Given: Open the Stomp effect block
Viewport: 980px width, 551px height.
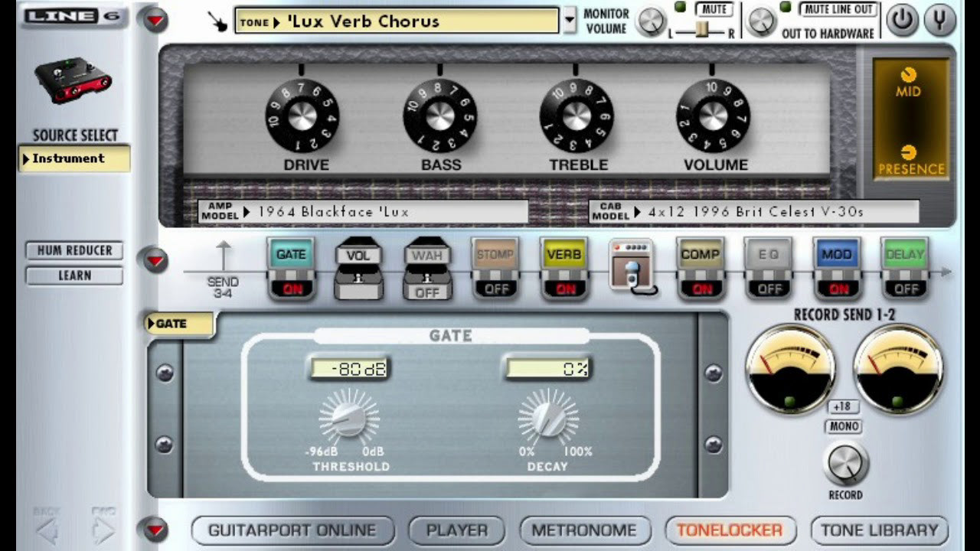Looking at the screenshot, I should (x=495, y=255).
